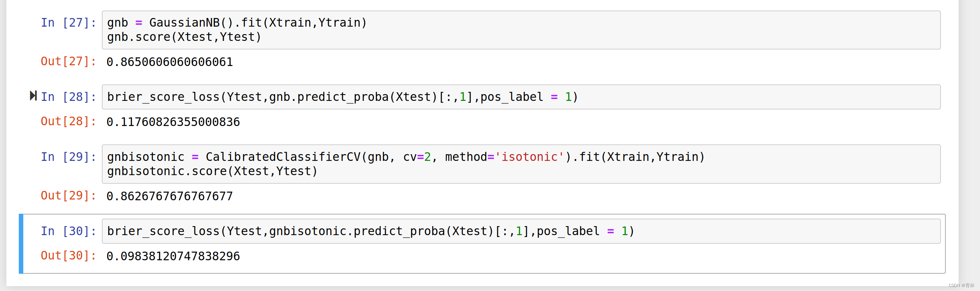980x291 pixels.
Task: Click the blue selection bar of cell 30
Action: pyautogui.click(x=21, y=243)
